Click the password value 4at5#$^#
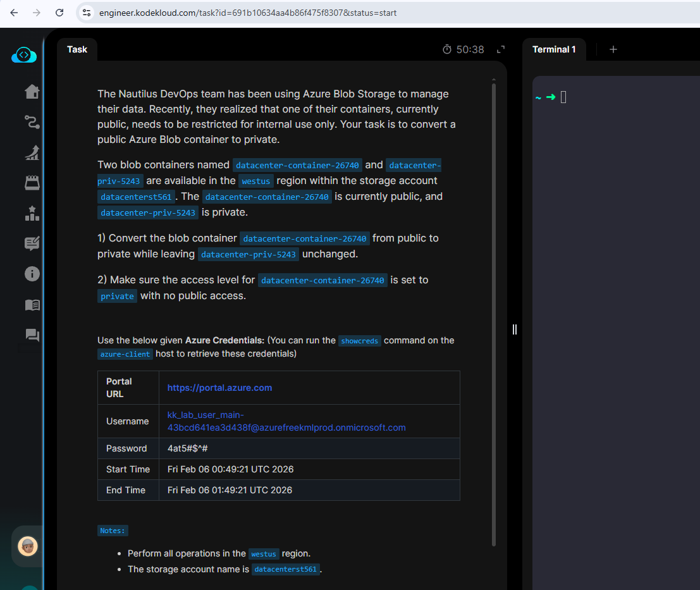 pos(188,448)
